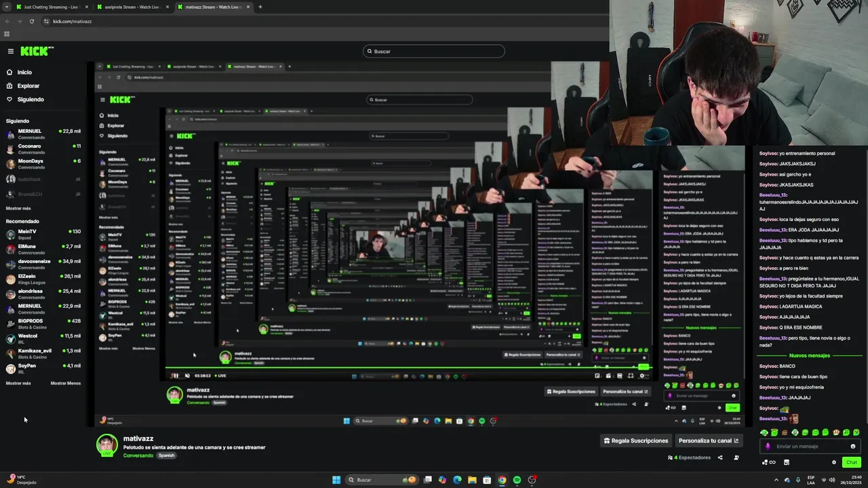Go to Inicio in sidebar
The width and height of the screenshot is (868, 488).
pos(24,72)
